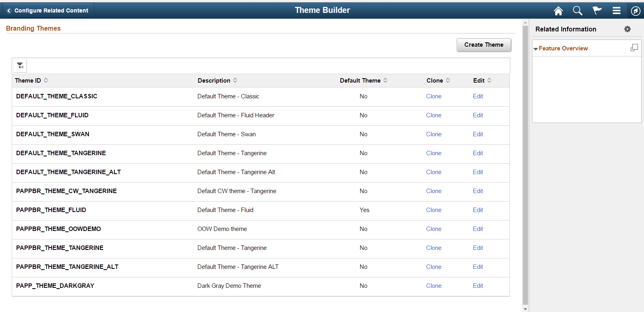Viewport: 644px width, 312px height.
Task: Edit DEFAULT_THEME_TANGERINE_ALT theme
Action: 478,172
